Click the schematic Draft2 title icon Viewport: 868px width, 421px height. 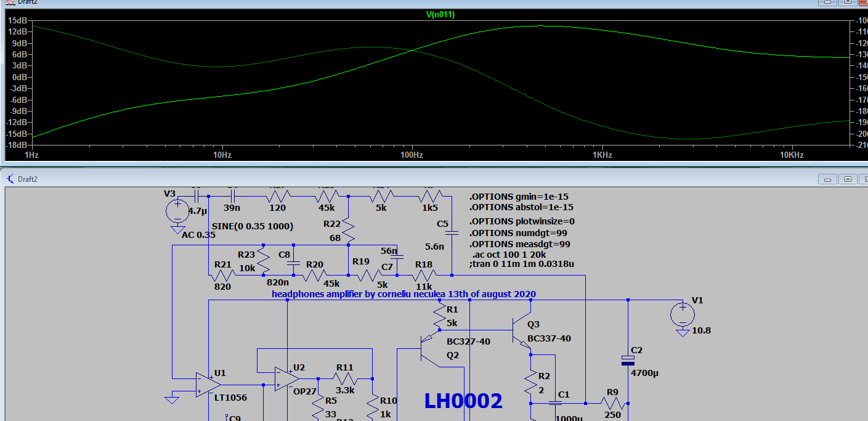pyautogui.click(x=10, y=179)
